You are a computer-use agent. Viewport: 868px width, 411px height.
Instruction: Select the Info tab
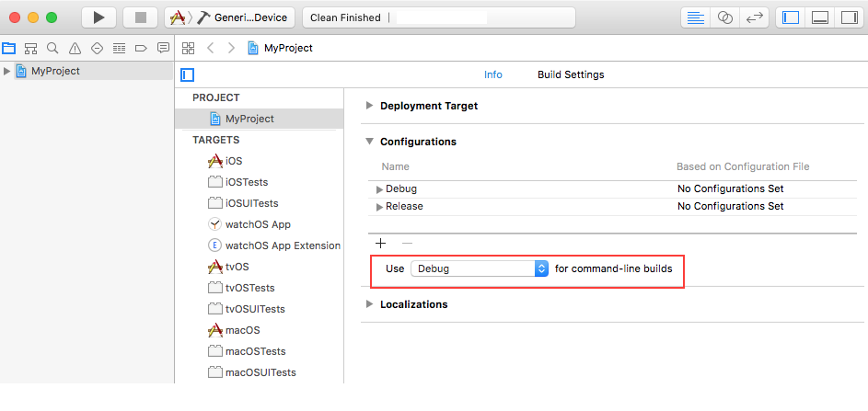click(x=493, y=74)
